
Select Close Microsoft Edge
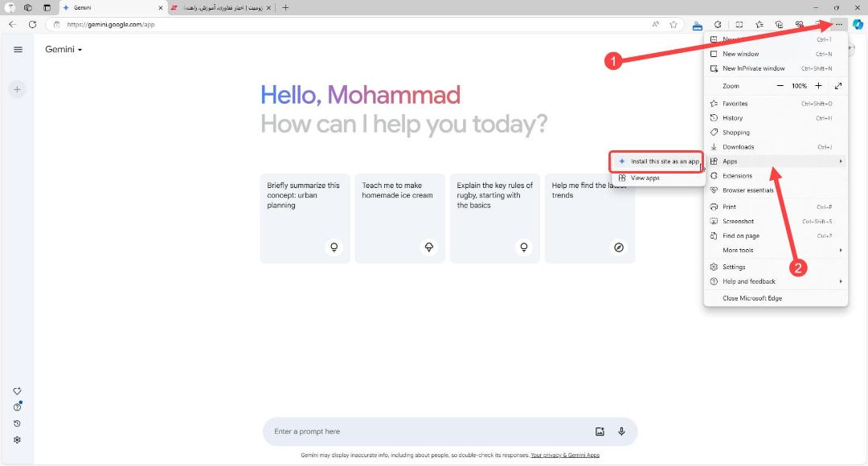coord(776,298)
